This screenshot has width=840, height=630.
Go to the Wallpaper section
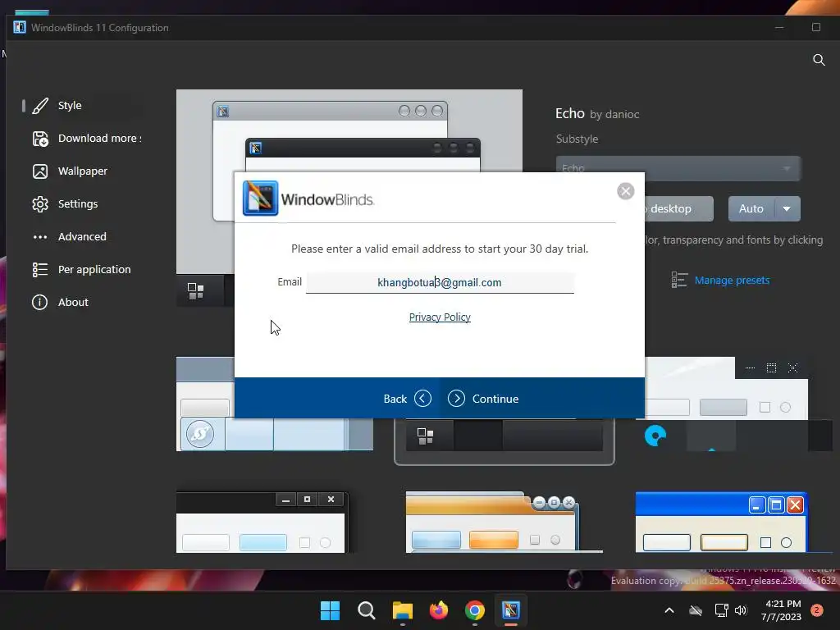click(x=83, y=171)
